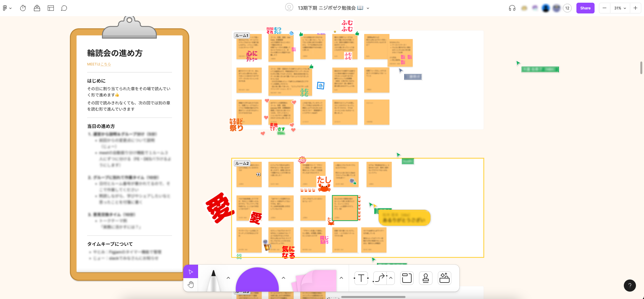Start an audio conversation with headphones icon
Image resolution: width=644 pixels, height=299 pixels.
pos(512,8)
